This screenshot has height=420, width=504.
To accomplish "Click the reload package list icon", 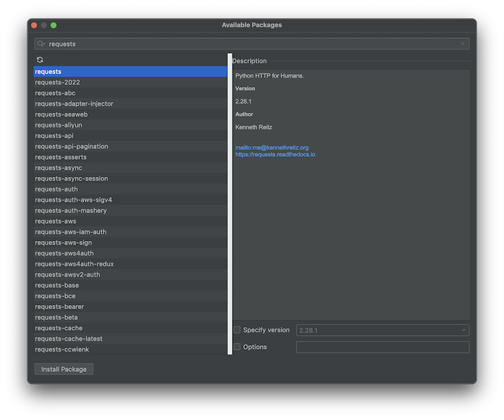I will [x=40, y=60].
